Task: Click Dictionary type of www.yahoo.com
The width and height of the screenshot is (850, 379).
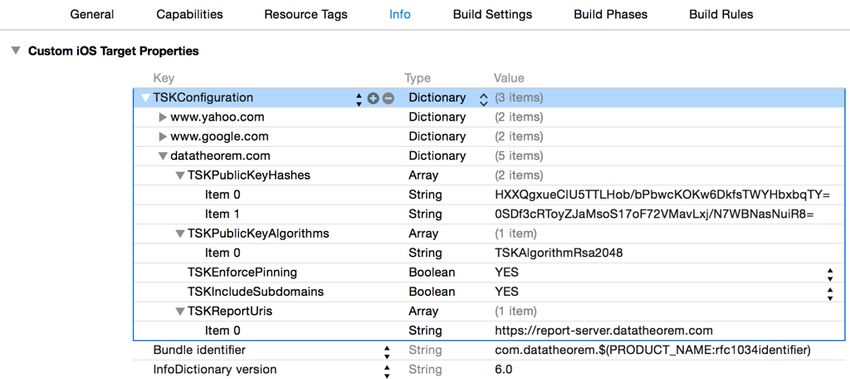Action: (437, 117)
